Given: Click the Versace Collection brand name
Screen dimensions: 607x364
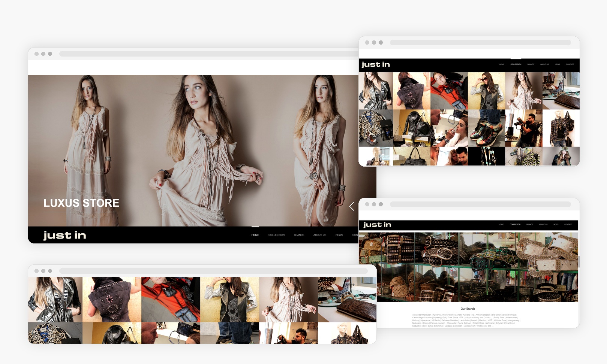Looking at the screenshot, I should pos(453,326).
